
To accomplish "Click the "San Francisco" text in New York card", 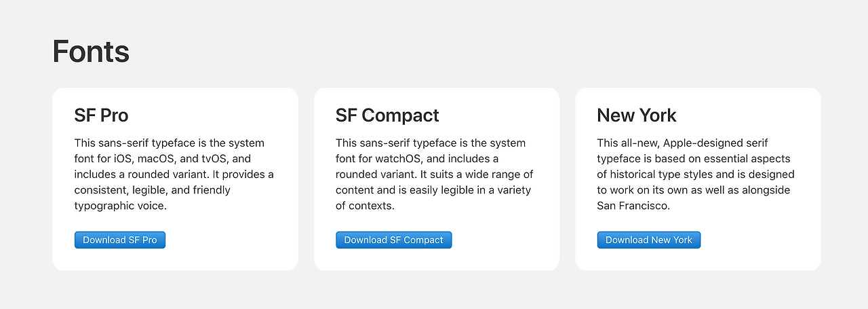I will pos(632,205).
